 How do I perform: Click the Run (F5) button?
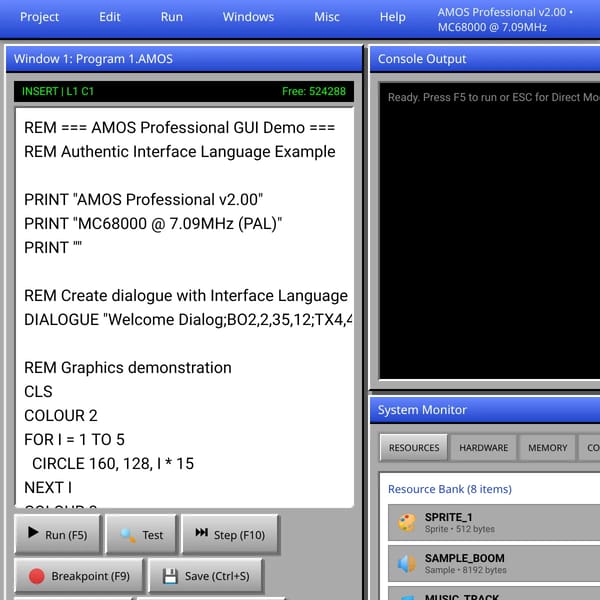click(x=58, y=534)
